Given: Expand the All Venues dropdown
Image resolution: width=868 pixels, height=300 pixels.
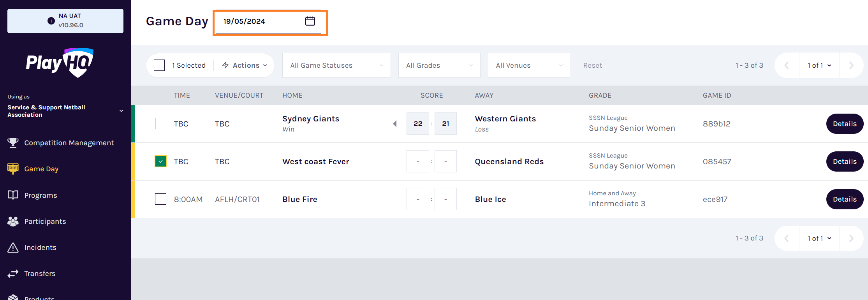Looking at the screenshot, I should (x=529, y=65).
